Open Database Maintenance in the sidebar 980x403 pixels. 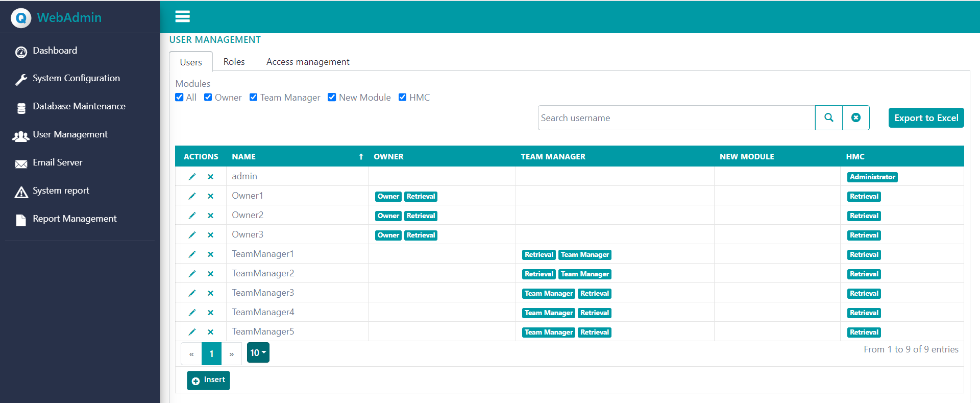79,106
